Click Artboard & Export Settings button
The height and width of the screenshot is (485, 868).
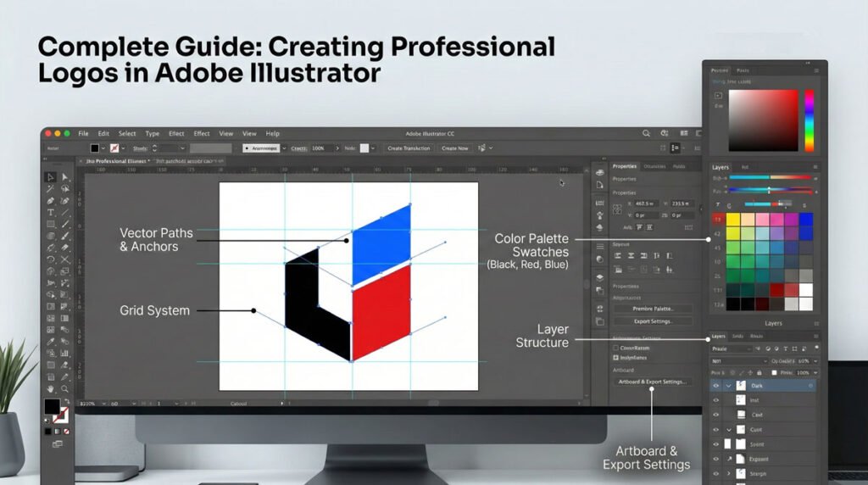pos(652,382)
